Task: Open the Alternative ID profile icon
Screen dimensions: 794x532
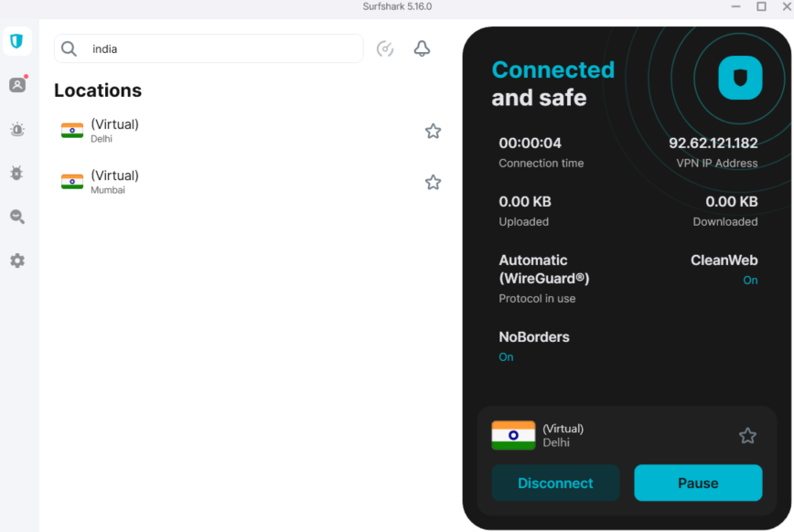Action: (17, 85)
